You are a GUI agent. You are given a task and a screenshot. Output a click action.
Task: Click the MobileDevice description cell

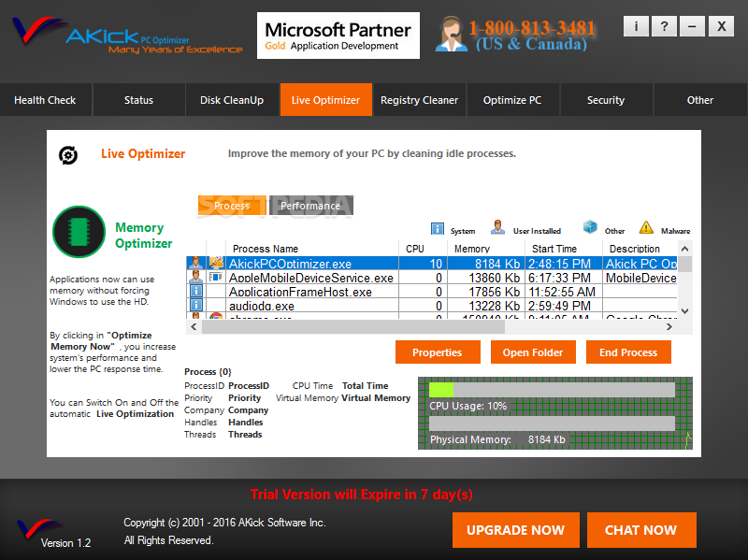click(x=640, y=278)
